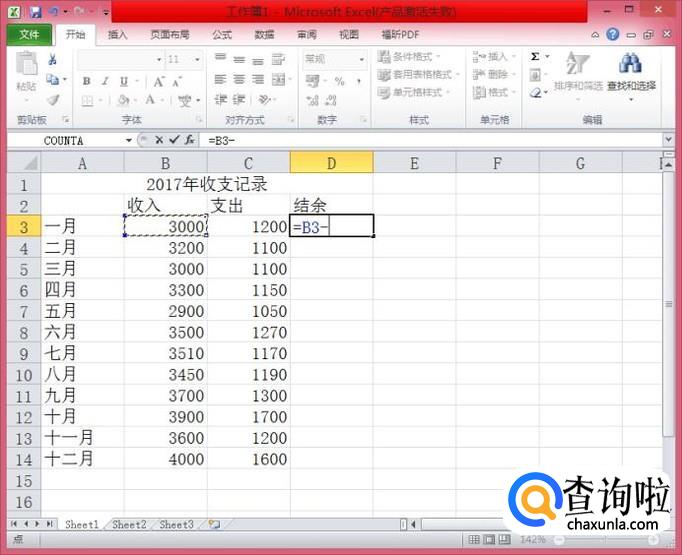Open the number format dropdown

click(362, 59)
